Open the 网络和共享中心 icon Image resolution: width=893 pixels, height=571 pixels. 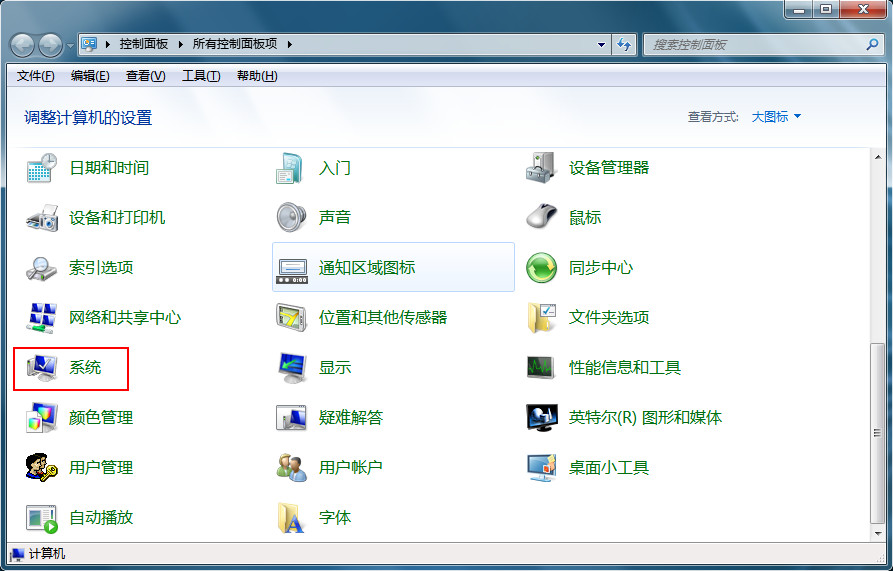(x=42, y=318)
